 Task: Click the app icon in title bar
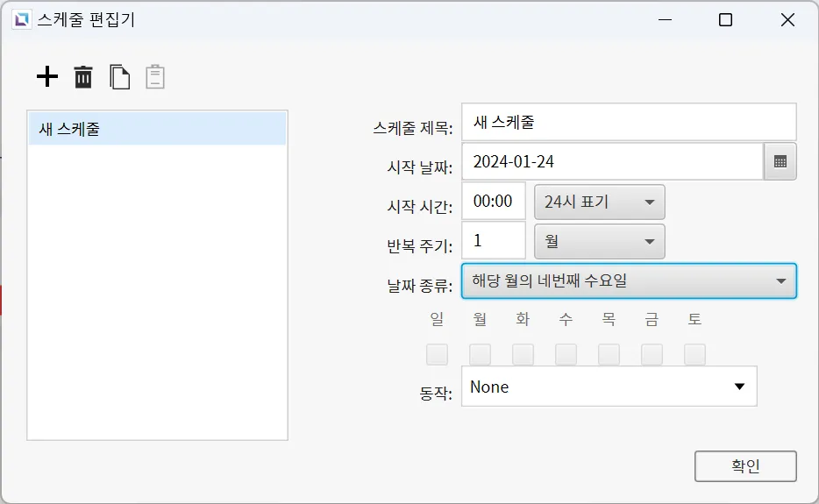coord(21,19)
